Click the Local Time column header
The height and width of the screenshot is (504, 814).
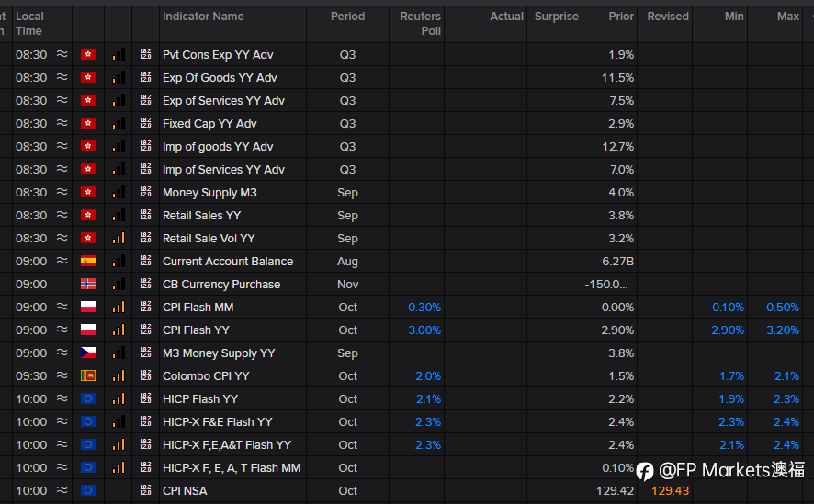(x=29, y=24)
